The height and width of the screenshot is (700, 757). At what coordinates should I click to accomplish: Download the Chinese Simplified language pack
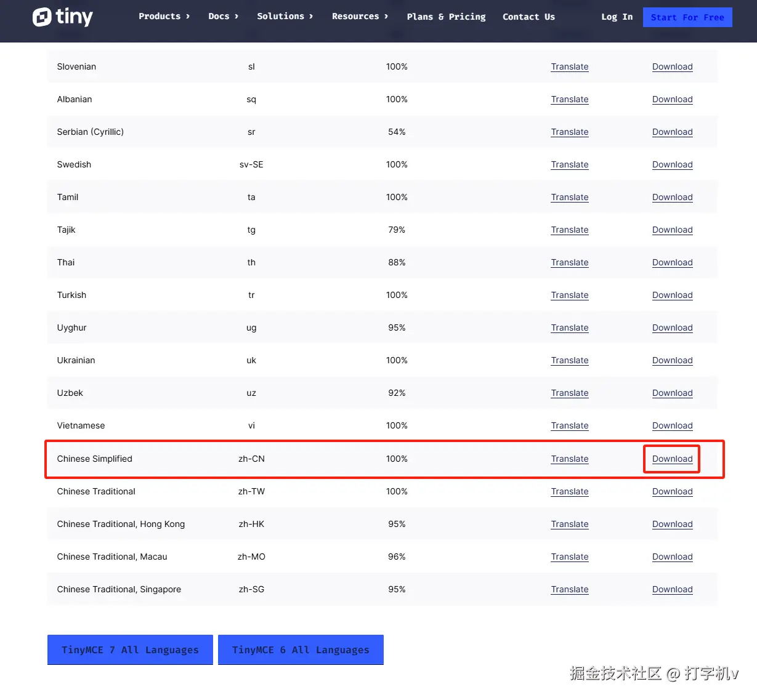(672, 459)
